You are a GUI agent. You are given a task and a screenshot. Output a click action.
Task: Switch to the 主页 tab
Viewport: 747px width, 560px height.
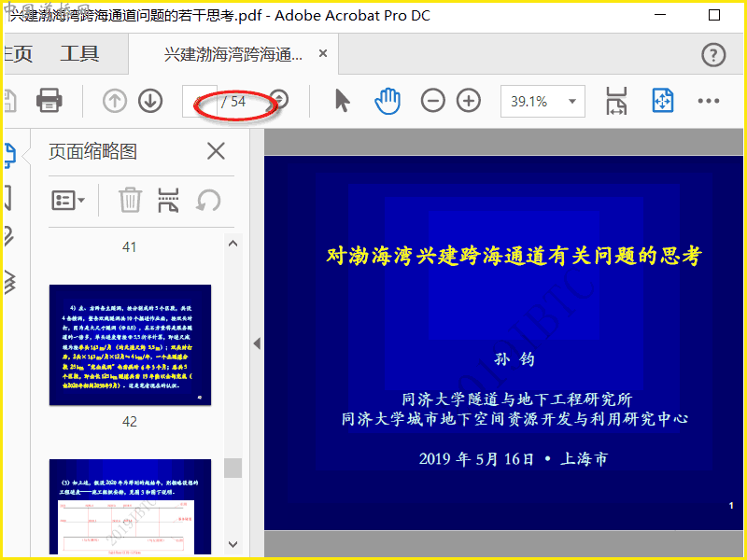coord(18,54)
